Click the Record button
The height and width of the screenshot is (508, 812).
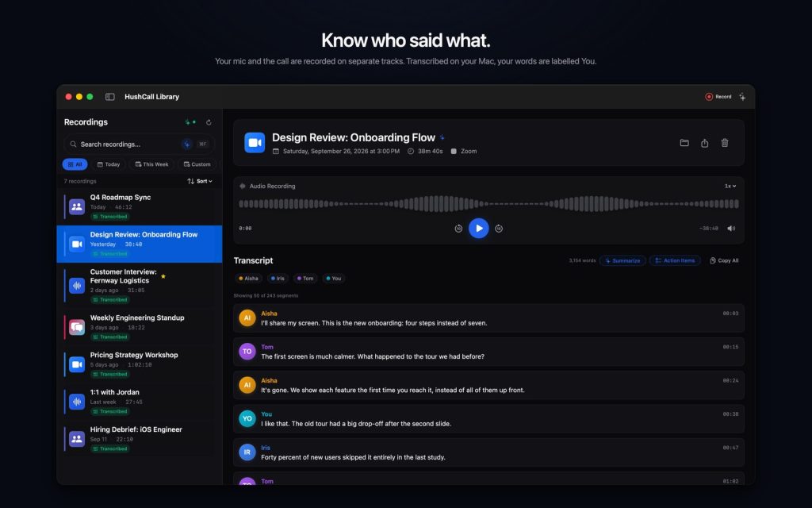tap(718, 97)
